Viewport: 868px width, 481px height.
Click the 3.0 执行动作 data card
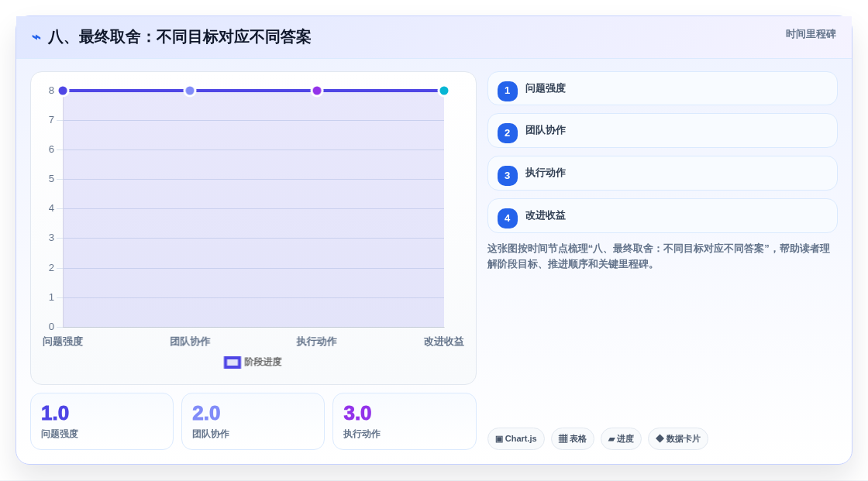(404, 421)
